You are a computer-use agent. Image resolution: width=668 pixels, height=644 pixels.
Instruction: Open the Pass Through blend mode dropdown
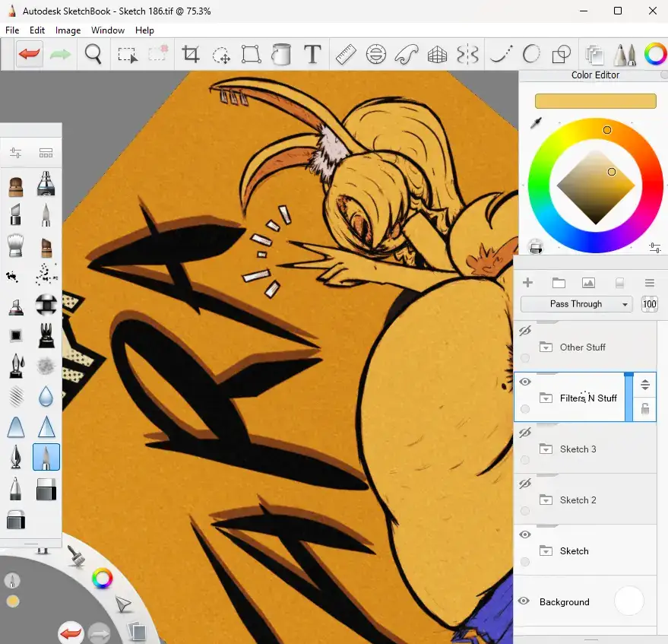coord(576,304)
